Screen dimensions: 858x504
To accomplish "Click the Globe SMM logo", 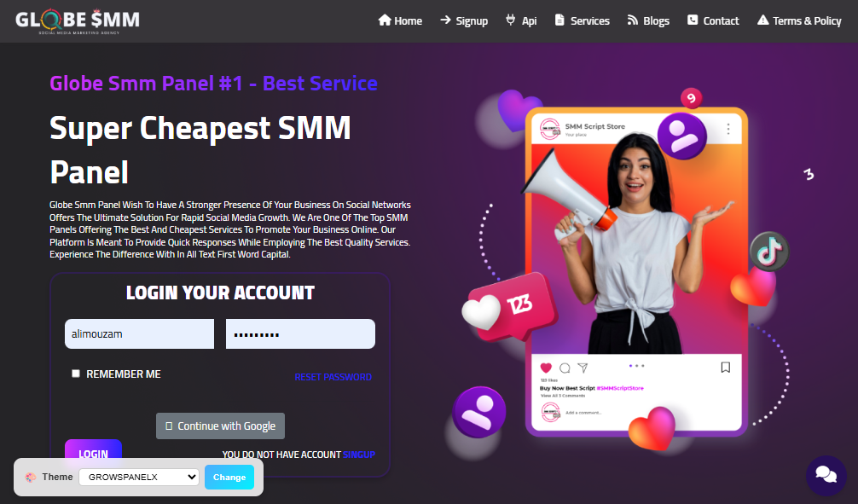I will coord(77,21).
